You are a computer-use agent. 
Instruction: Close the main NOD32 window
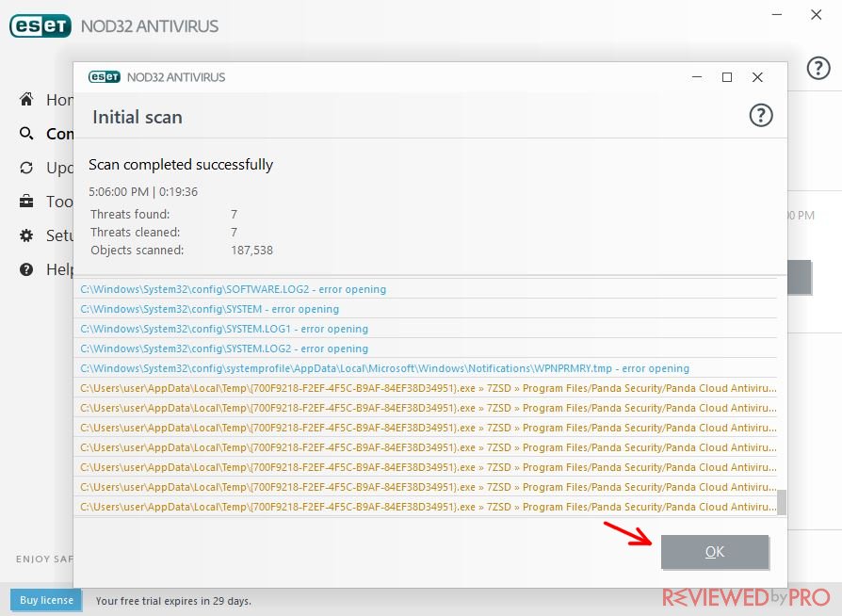tap(817, 14)
